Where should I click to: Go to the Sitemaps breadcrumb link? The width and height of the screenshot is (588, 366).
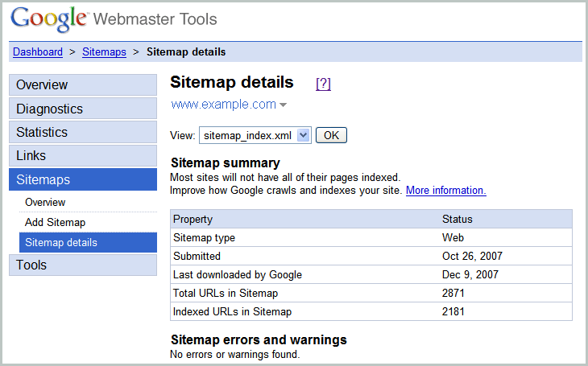pyautogui.click(x=104, y=51)
